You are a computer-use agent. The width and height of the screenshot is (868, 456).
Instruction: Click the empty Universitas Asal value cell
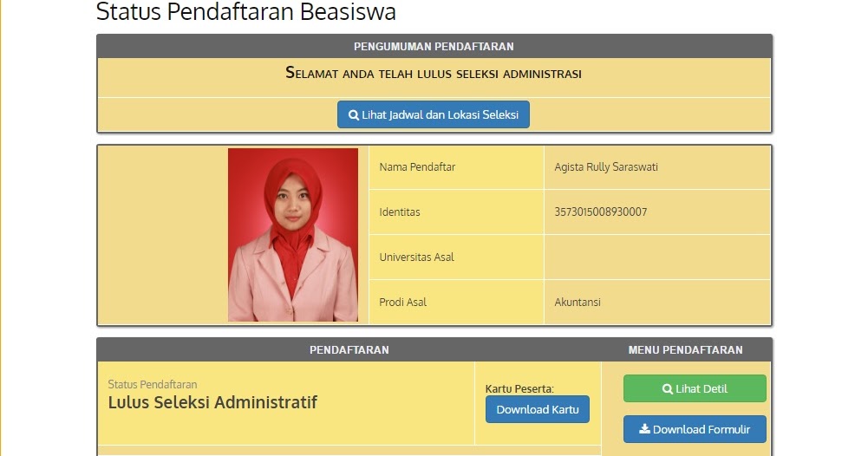point(657,257)
